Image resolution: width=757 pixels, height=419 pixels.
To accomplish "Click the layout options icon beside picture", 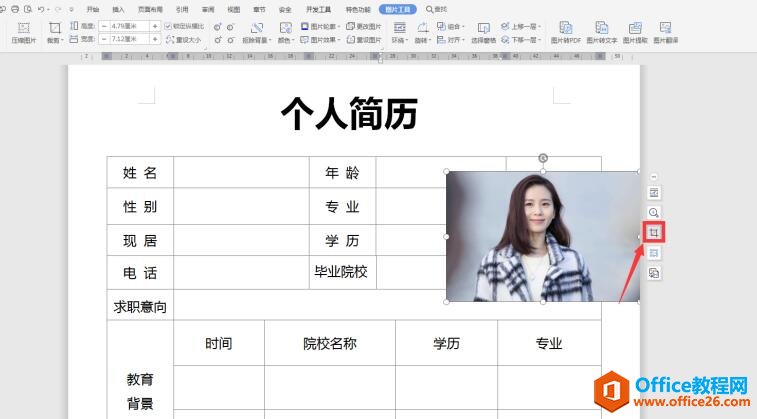I will point(654,193).
